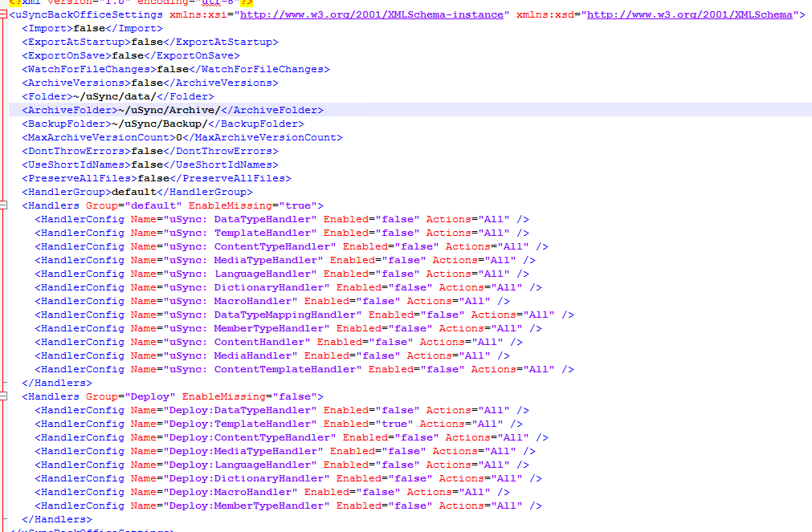Click the uSync: DataTypeHandler config line
The image size is (812, 532).
[282, 219]
